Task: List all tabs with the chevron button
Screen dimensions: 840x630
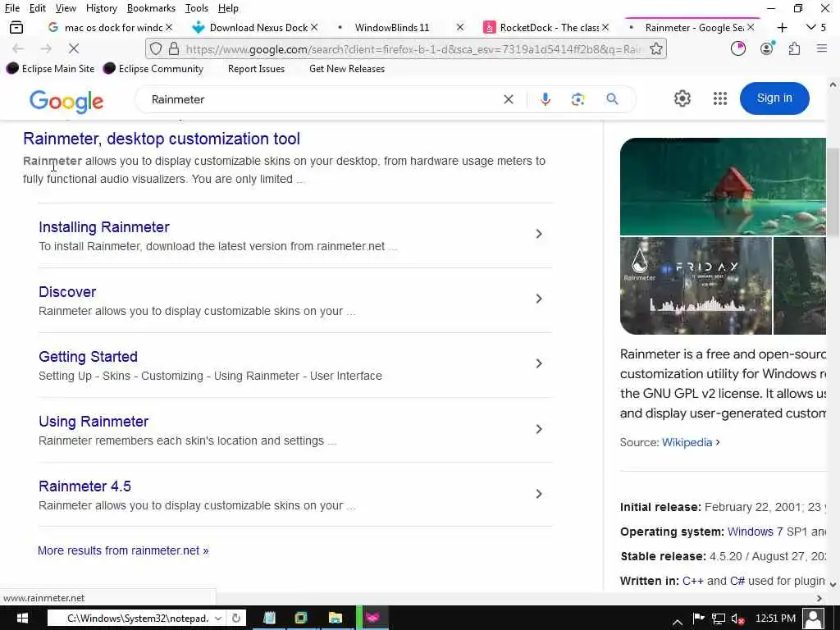Action: pos(811,27)
